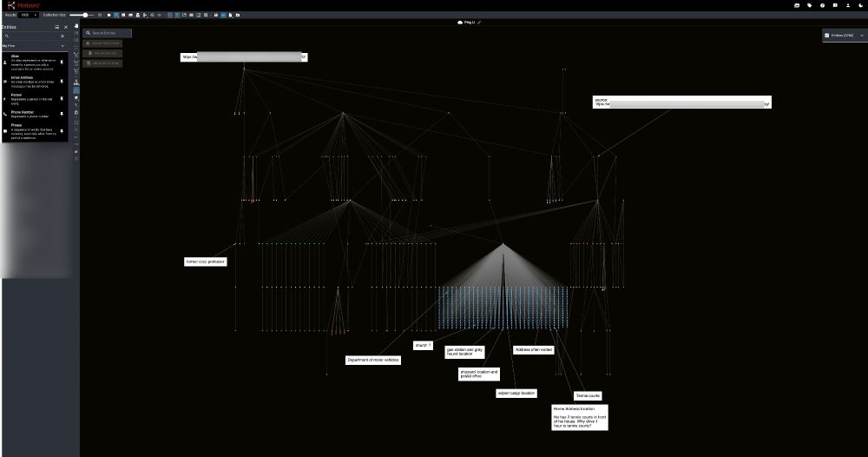This screenshot has width=868, height=457.
Task: Pin or unpin the Email Address entity
Action: tap(62, 82)
